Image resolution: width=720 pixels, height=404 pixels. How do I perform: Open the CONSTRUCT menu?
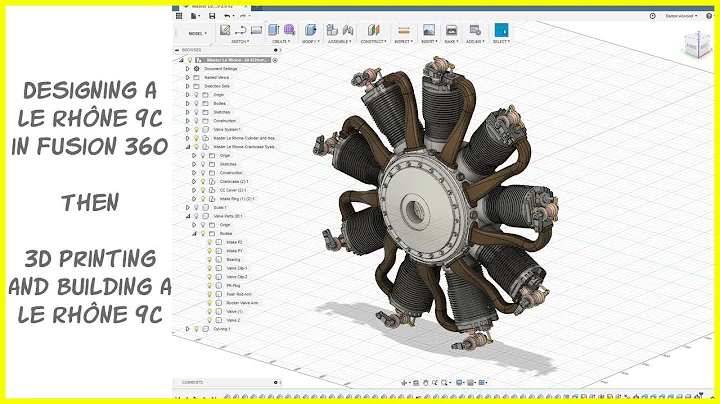[x=373, y=41]
